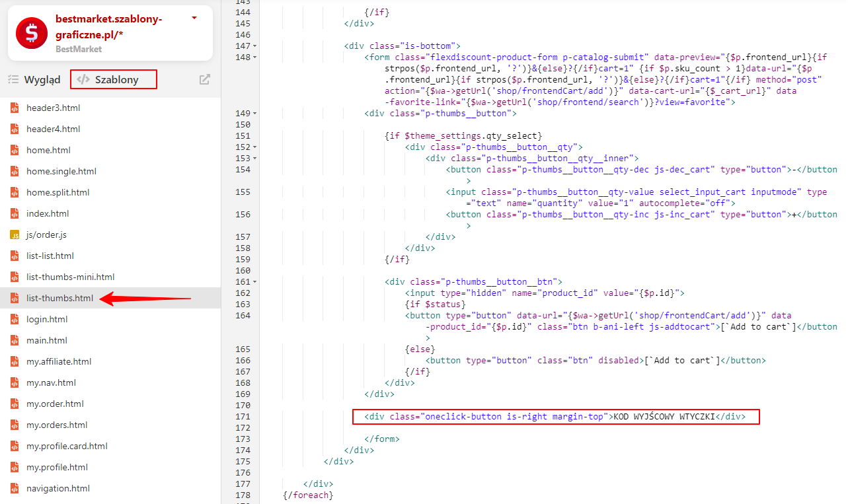Open my.profile.html template
The width and height of the screenshot is (848, 504).
click(x=57, y=467)
